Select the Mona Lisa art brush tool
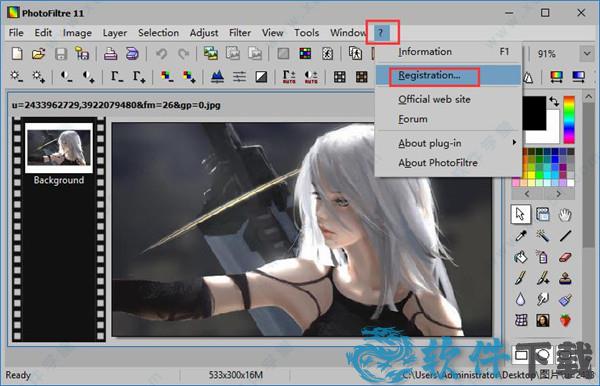The width and height of the screenshot is (600, 386). point(543,320)
